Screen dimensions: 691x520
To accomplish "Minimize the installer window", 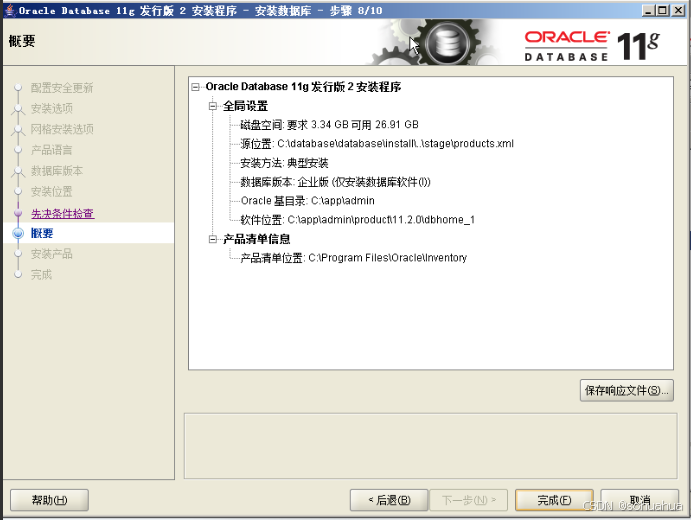I will coord(648,10).
